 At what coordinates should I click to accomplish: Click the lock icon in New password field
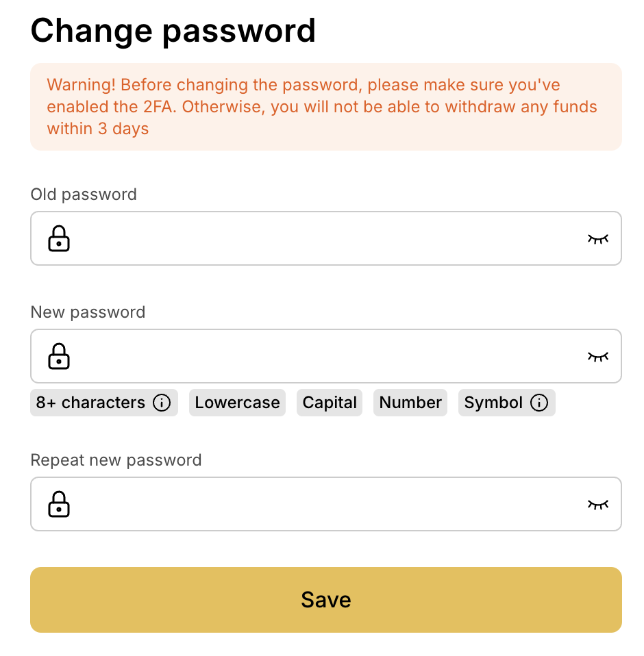[59, 357]
